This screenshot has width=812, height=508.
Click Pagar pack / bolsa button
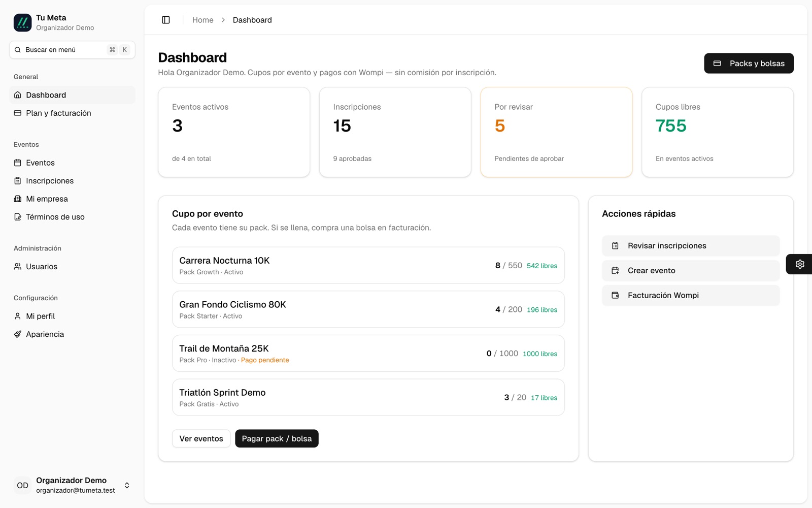tap(277, 438)
